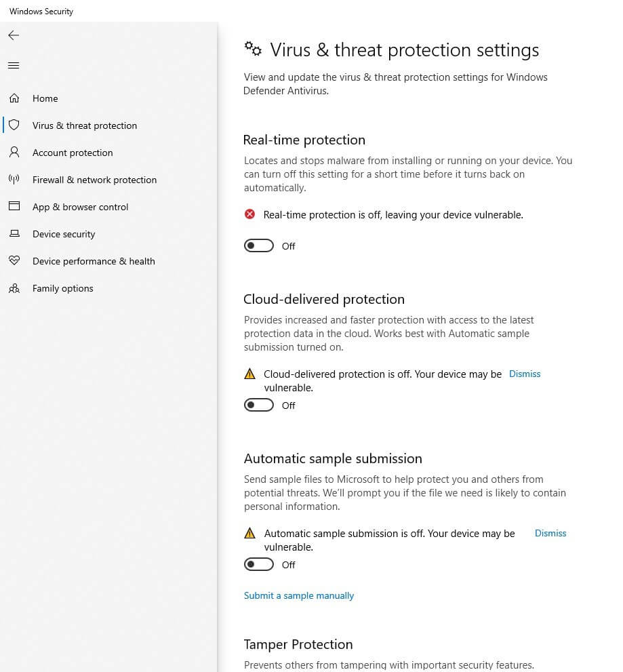Click the warning triangle for Cloud-delivered protection
This screenshot has width=623, height=672.
(249, 374)
